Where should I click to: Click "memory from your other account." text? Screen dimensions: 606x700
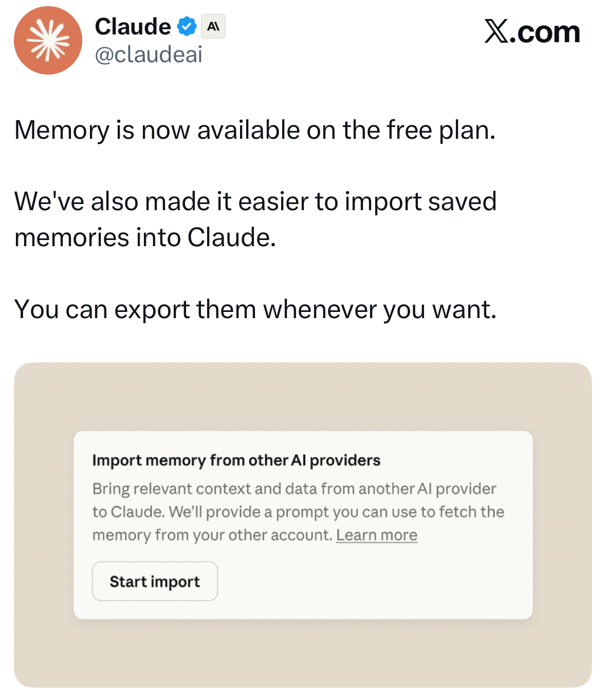click(213, 535)
